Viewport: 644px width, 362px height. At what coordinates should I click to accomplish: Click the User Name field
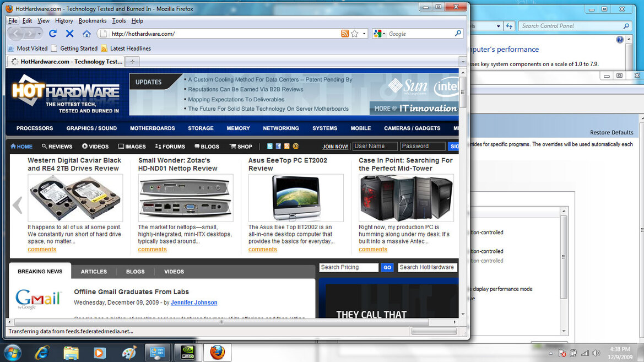[x=375, y=146]
